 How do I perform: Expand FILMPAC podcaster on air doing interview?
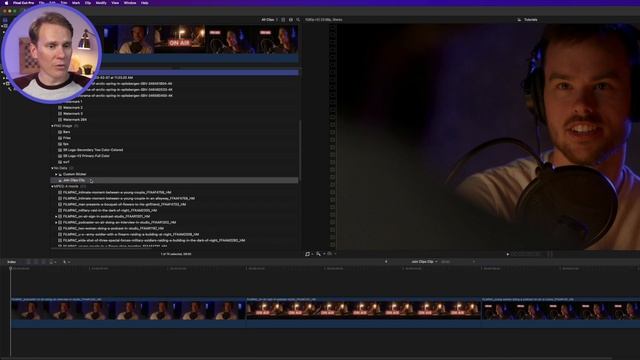pyautogui.click(x=56, y=222)
